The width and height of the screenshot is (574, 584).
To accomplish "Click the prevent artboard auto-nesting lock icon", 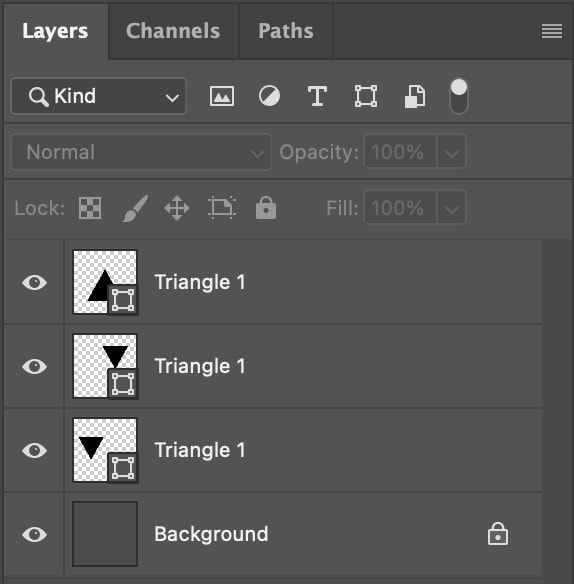I will pyautogui.click(x=222, y=207).
